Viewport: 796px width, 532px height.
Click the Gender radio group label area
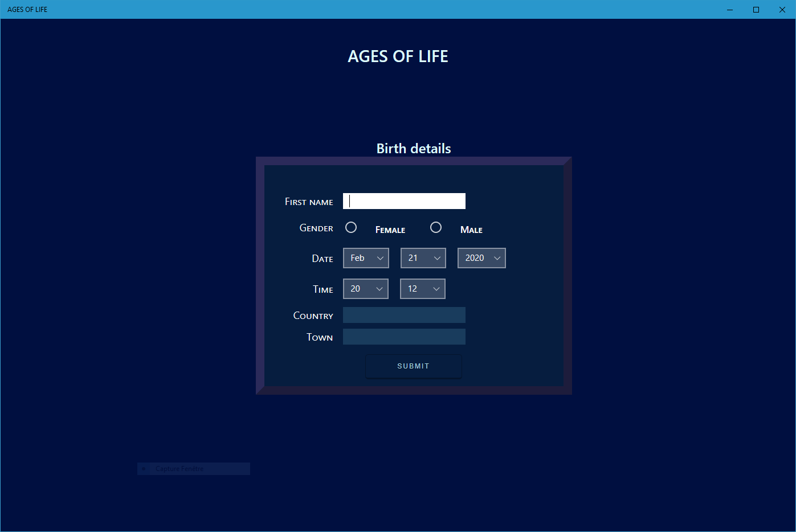tap(316, 227)
